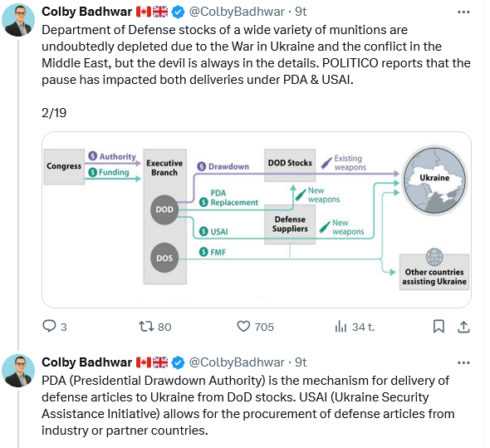Click the 9t timestamp on first tweet

click(x=301, y=12)
